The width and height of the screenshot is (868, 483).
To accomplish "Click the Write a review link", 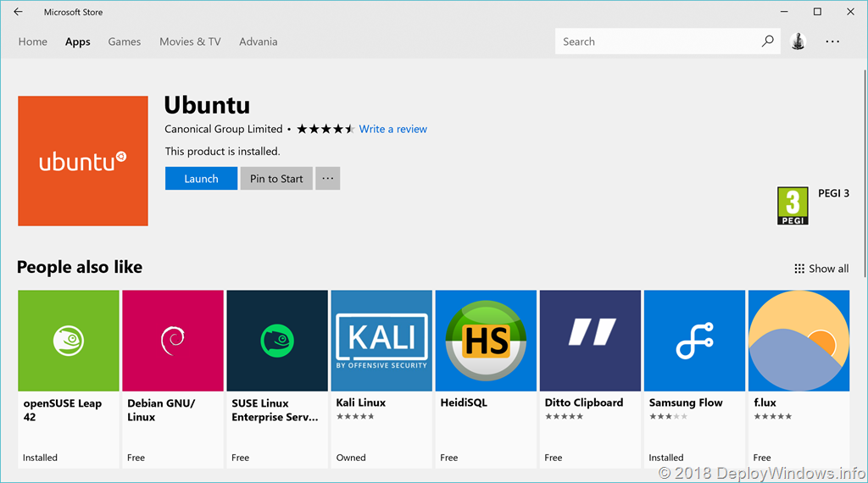I will click(392, 129).
